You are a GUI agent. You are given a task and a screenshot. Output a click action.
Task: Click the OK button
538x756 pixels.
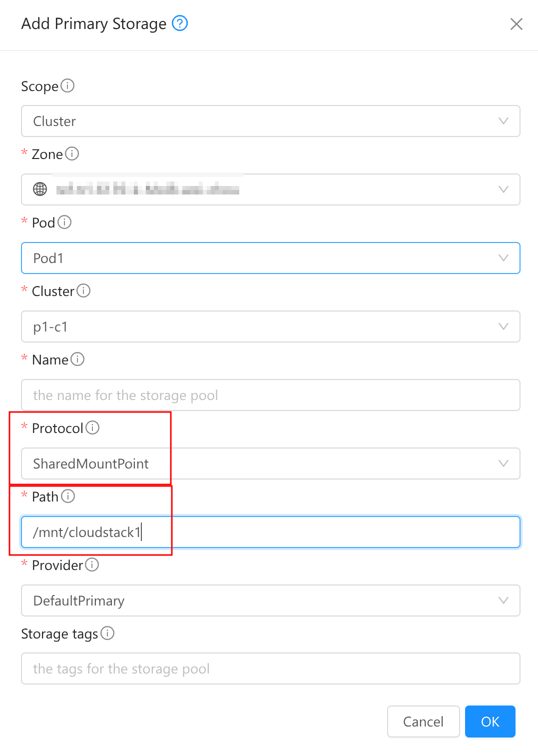coord(490,721)
